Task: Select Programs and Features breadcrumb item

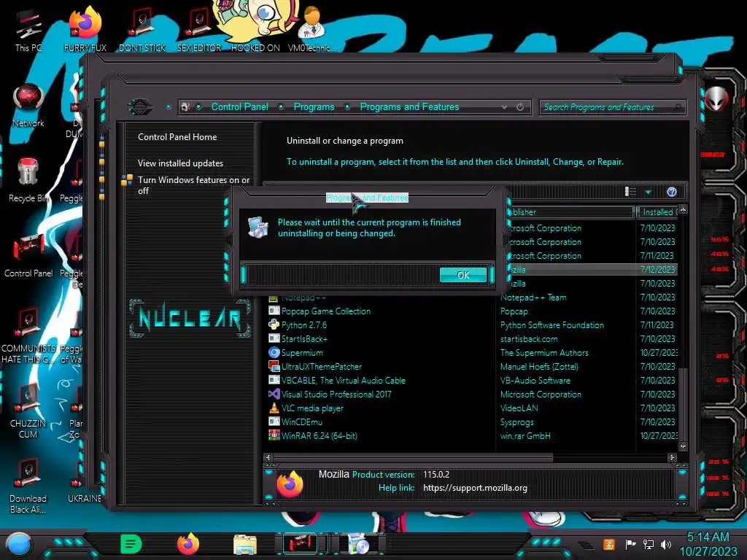Action: 409,106
